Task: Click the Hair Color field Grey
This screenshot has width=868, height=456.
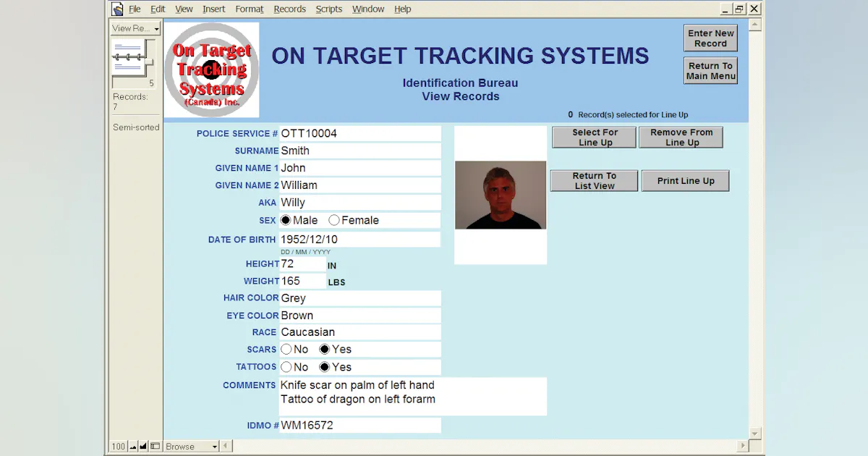Action: pos(360,298)
